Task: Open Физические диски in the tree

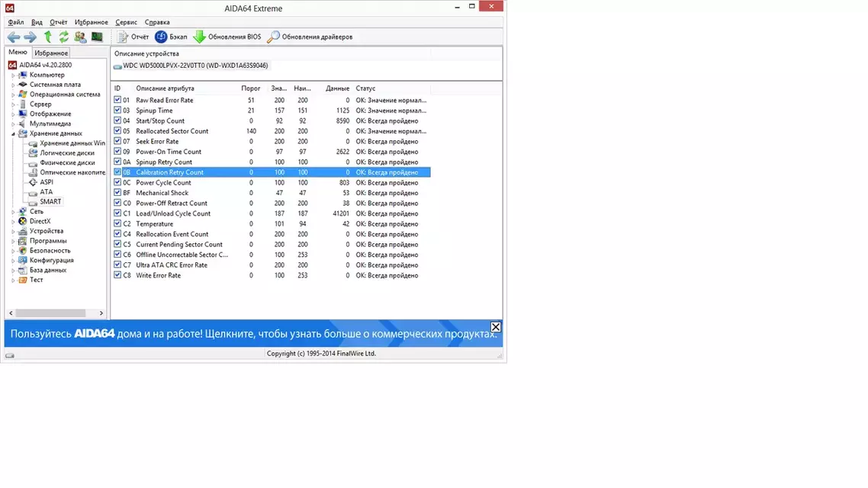Action: point(67,162)
